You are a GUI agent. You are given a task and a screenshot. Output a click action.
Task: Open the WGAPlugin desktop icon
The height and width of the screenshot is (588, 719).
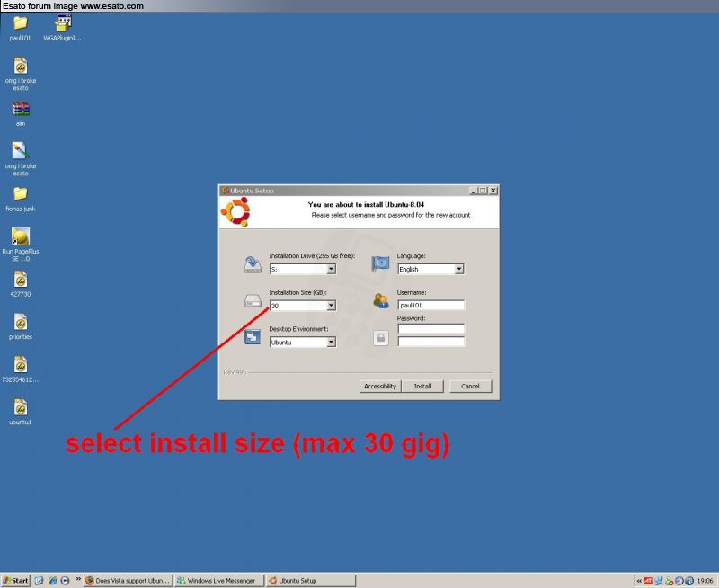(x=63, y=28)
